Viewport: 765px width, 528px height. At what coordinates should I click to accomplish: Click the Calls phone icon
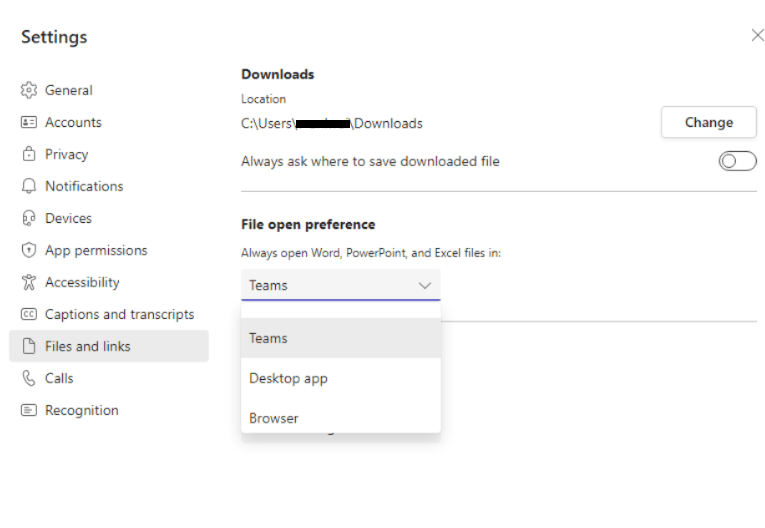29,378
